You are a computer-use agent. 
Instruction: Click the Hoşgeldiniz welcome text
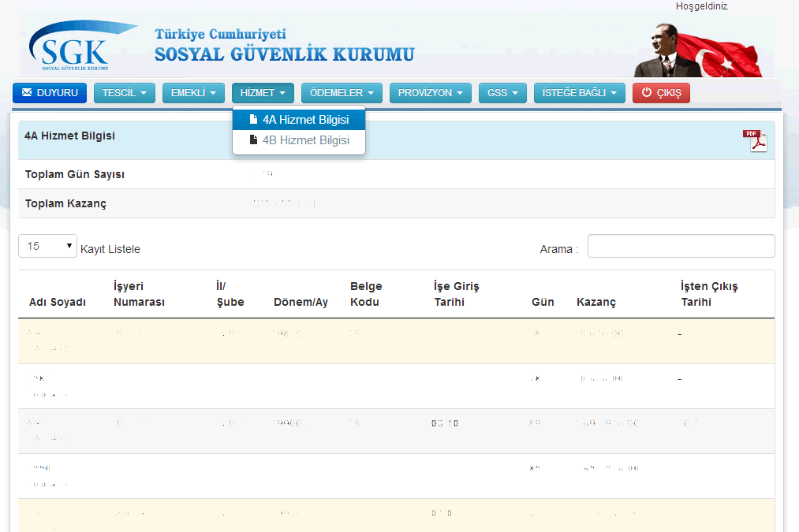[702, 6]
